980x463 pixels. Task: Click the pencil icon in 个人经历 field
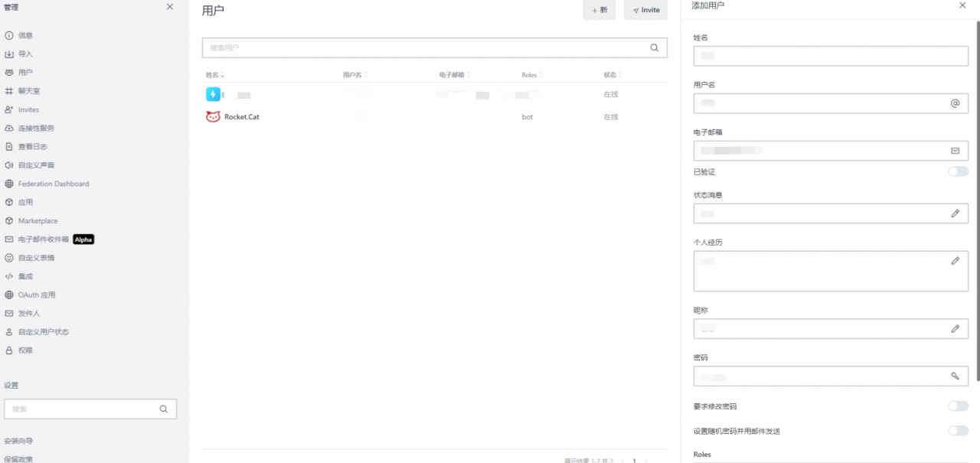[x=955, y=261]
